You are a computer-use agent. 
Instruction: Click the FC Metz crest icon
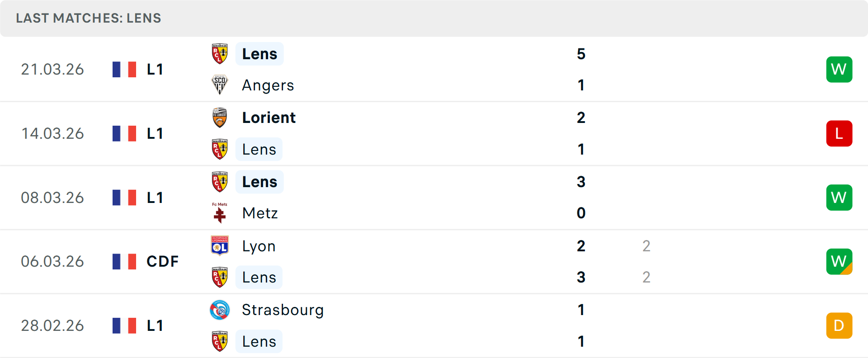click(220, 213)
